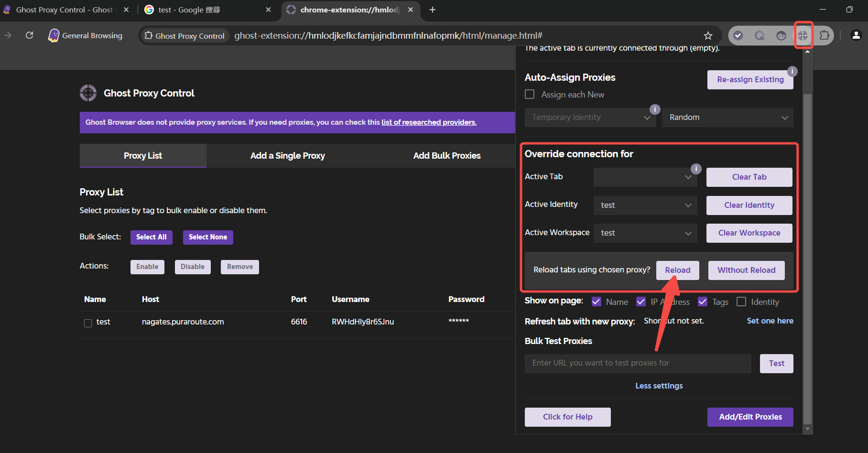868x453 pixels.
Task: Click the Test button for bulk proxies
Action: coord(777,363)
